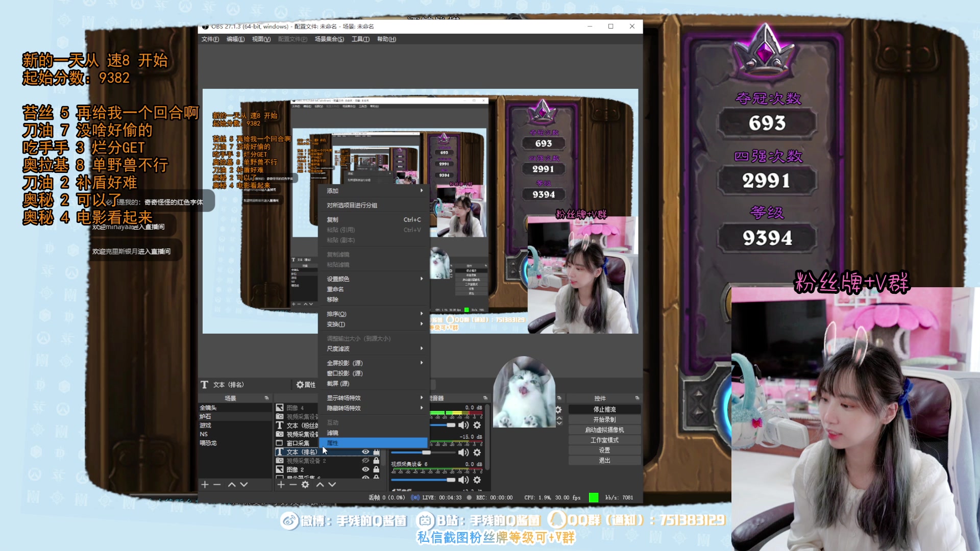Mute 视频采集设备 6 audio speaker icon
The image size is (980, 551).
pyautogui.click(x=463, y=480)
